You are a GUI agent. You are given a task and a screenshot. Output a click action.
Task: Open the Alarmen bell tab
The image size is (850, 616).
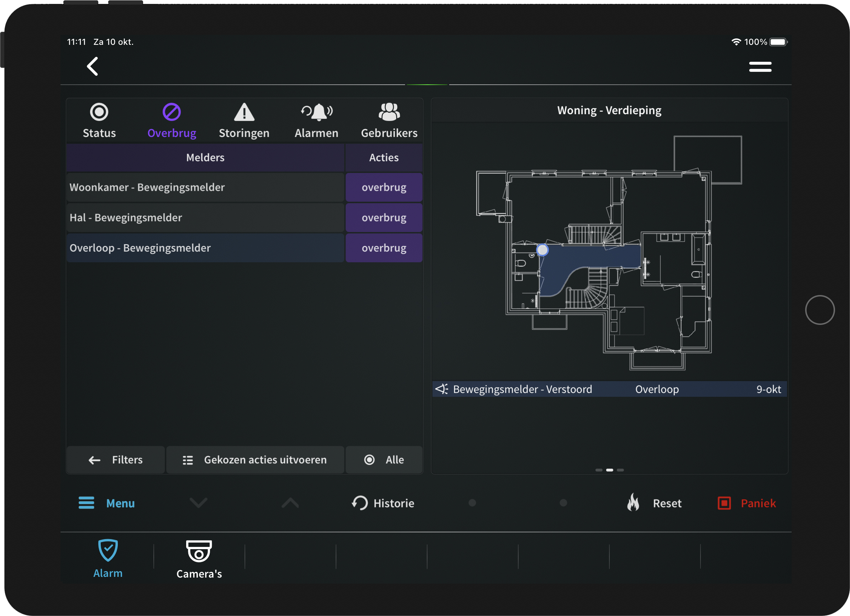[317, 112]
